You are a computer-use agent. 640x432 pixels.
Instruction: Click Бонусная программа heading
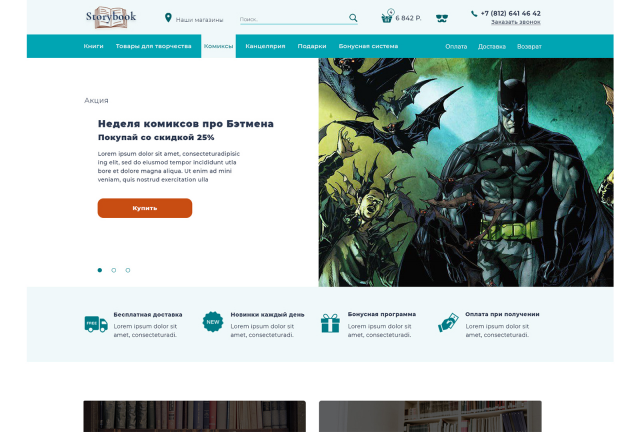click(x=382, y=314)
